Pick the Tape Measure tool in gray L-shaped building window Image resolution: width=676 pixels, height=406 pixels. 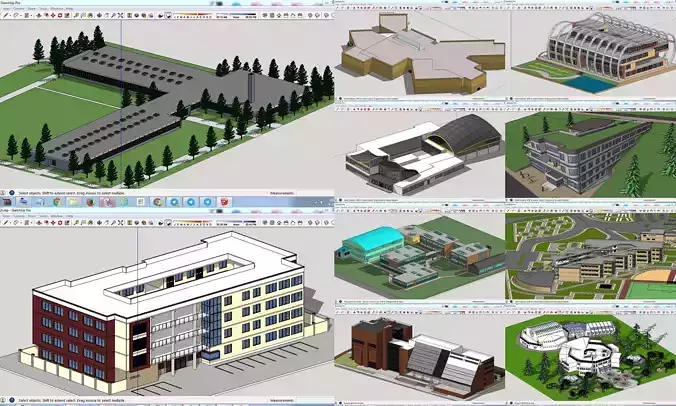pyautogui.click(x=76, y=15)
